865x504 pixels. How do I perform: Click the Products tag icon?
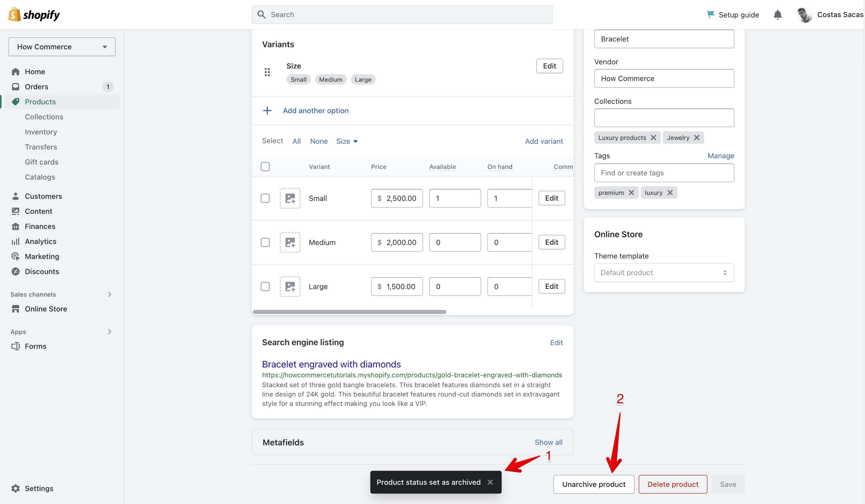[x=15, y=102]
